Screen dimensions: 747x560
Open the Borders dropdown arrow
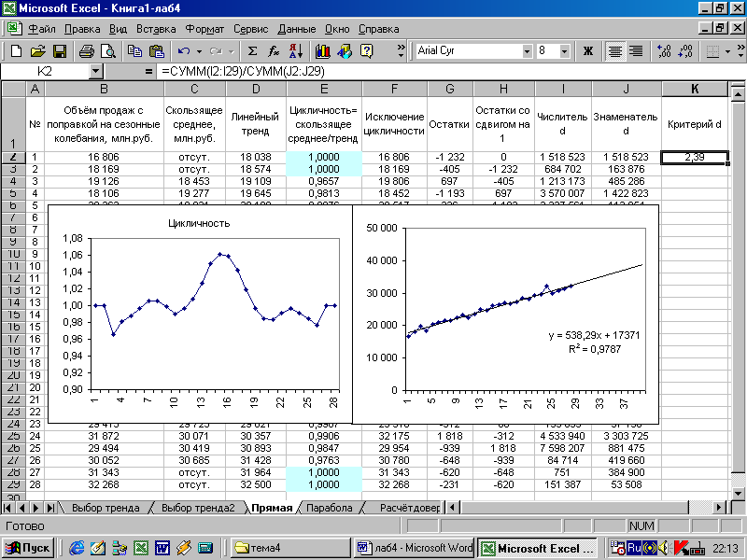click(x=727, y=51)
